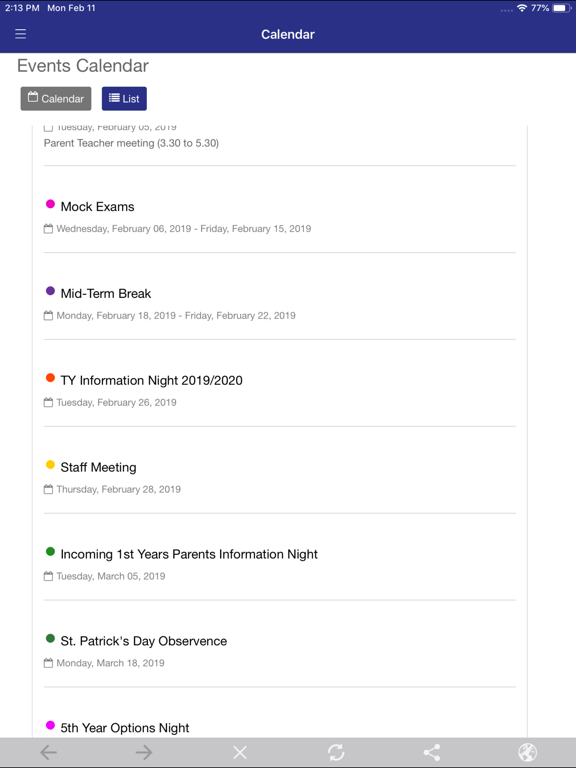Switch to Calendar view
The height and width of the screenshot is (768, 576).
(56, 98)
